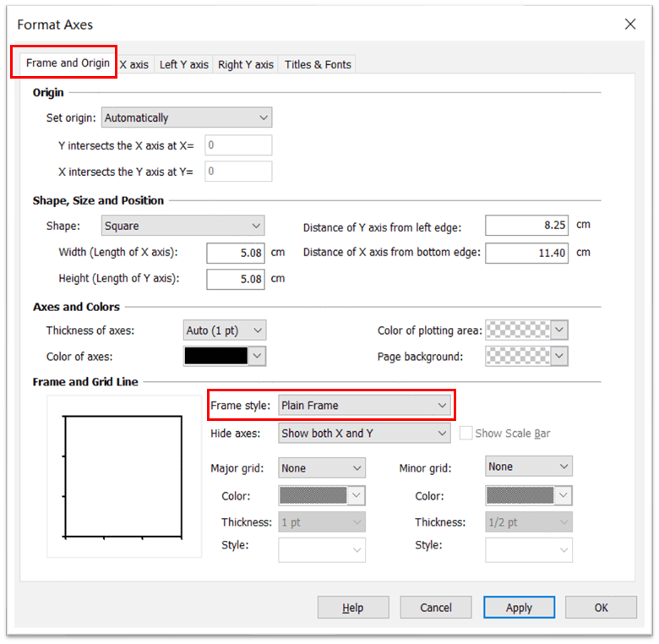Click the Width (Length of X axis) field
This screenshot has height=644, width=659.
coord(236,253)
